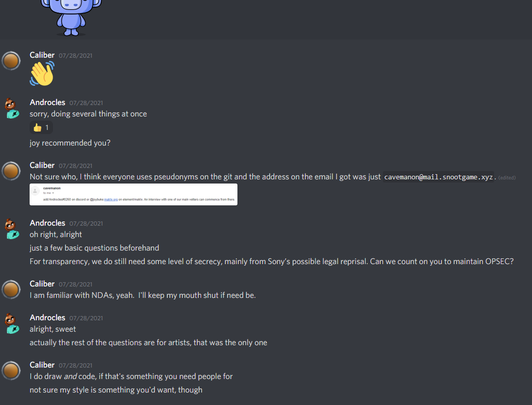Click the waving hand emoji
Screen dimensions: 532x405
tap(42, 73)
